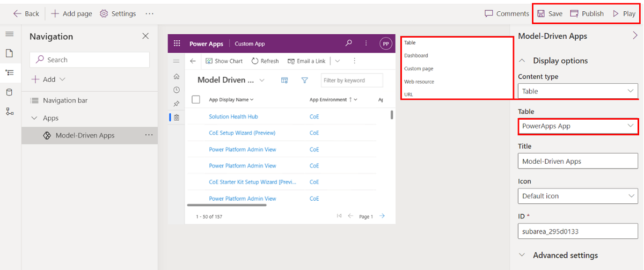
Task: Click the Power Apps title in preview
Action: (207, 44)
